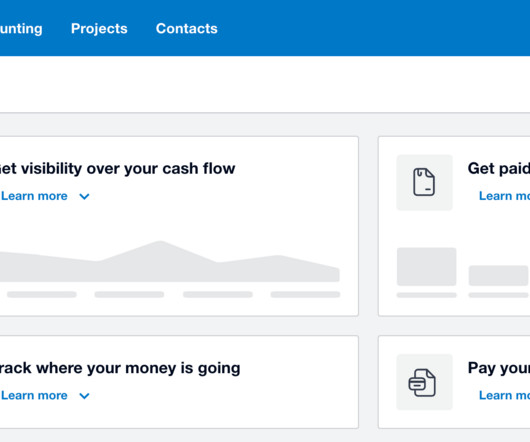Expand chevron below Track where your money is going
The width and height of the screenshot is (530, 442).
pos(84,396)
